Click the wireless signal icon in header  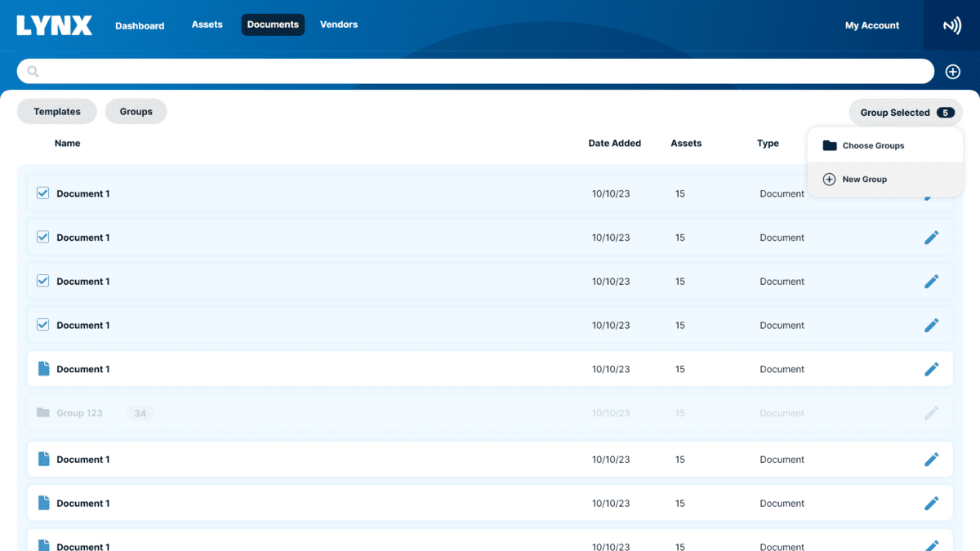(951, 25)
